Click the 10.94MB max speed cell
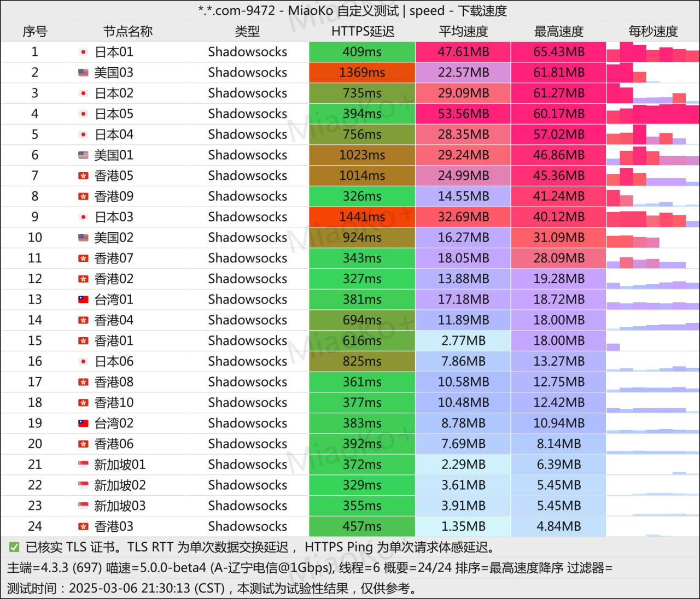700x599 pixels. [559, 423]
